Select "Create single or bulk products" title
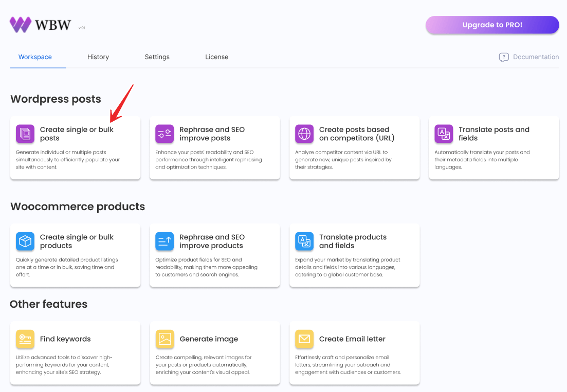 pos(77,241)
